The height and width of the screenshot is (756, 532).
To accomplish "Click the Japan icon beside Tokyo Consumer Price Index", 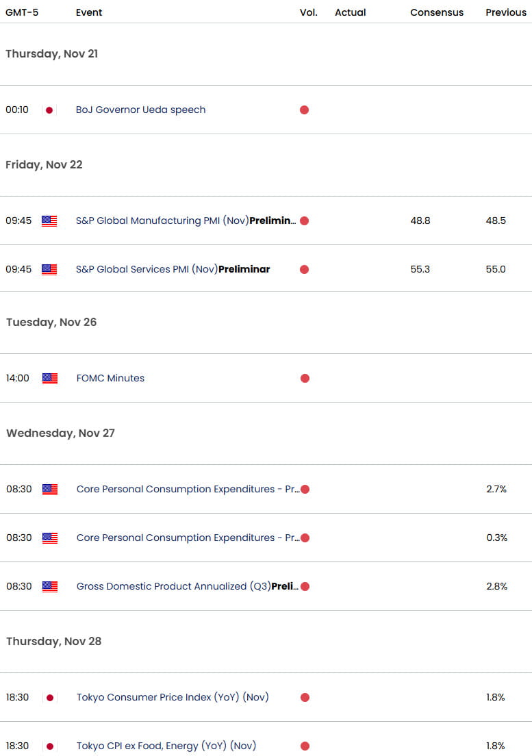I will [49, 697].
